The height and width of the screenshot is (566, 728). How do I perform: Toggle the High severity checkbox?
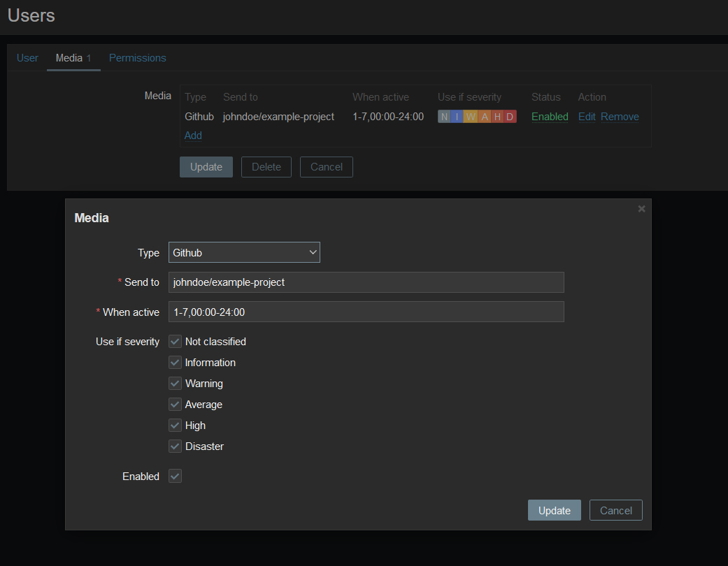point(175,426)
